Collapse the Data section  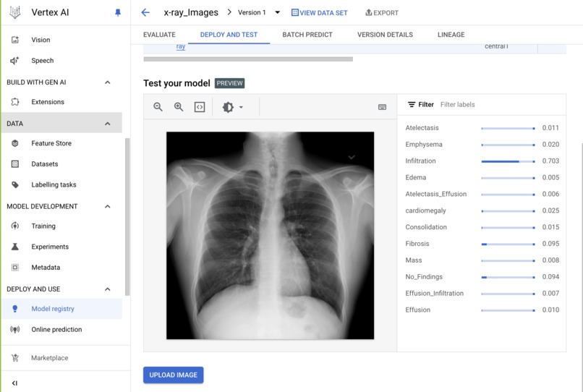pyautogui.click(x=108, y=124)
